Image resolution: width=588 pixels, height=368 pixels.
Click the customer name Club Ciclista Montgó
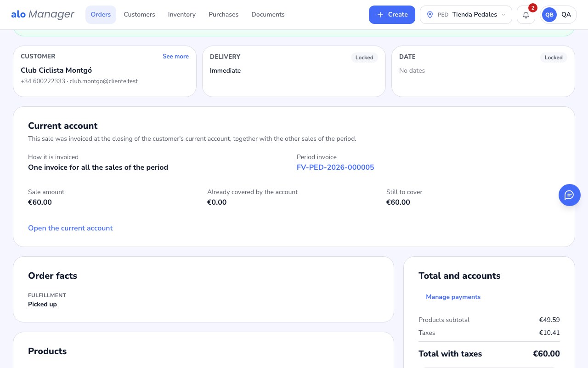tap(56, 70)
